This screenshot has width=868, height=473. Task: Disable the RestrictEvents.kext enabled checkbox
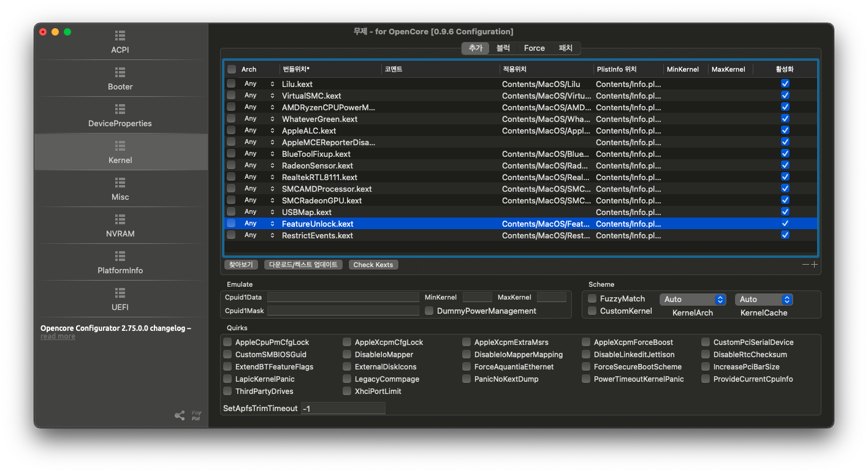[785, 235]
